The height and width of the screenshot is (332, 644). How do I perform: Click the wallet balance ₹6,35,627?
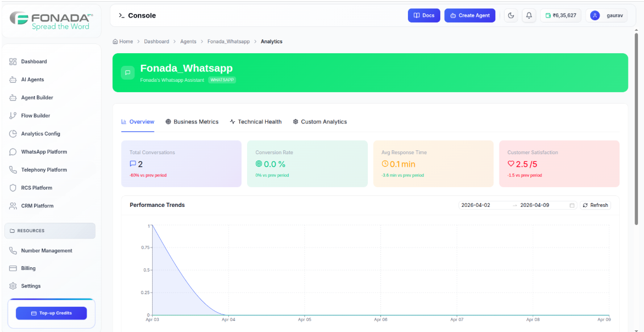coord(561,15)
